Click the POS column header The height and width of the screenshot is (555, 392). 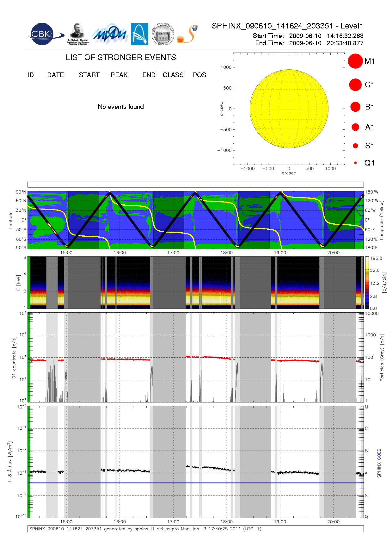(199, 75)
